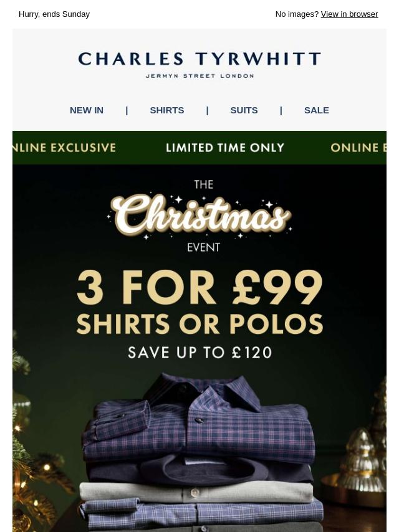Open the View in browser link

pos(349,14)
